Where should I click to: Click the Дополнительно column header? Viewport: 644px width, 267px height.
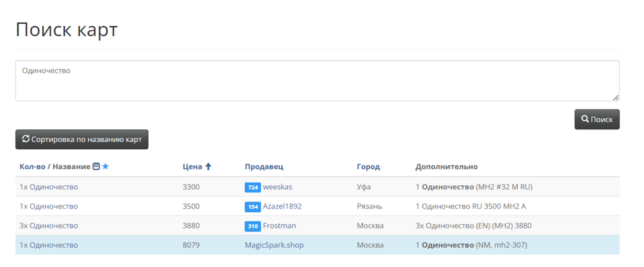tap(446, 167)
